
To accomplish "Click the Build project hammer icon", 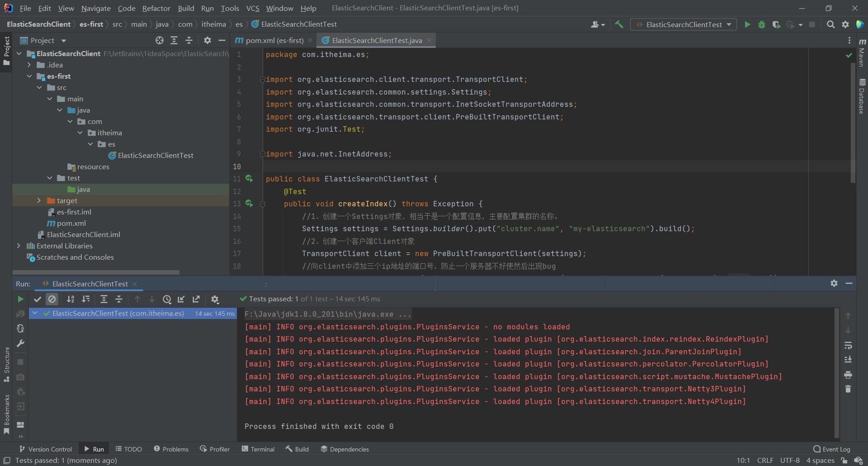I will coord(619,24).
